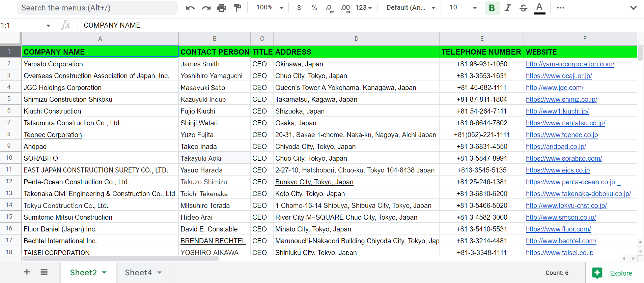Select the CONTACT PERSON header cell
The image size is (644, 283).
coord(214,52)
